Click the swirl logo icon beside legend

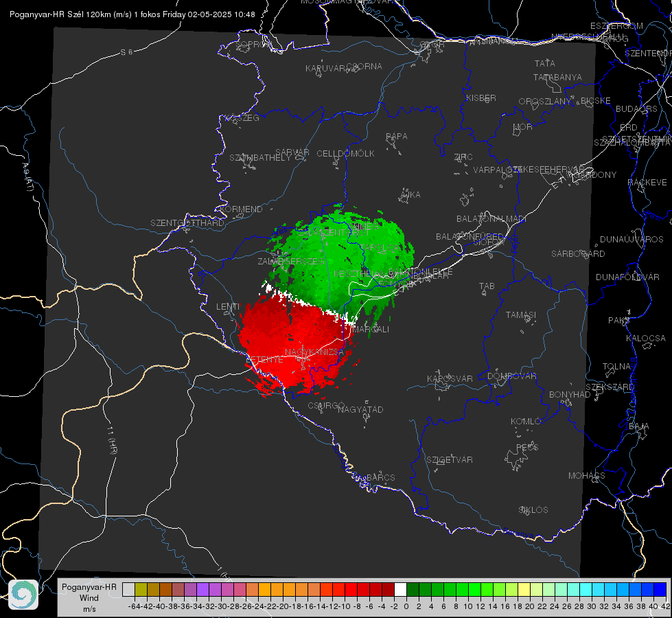point(23,595)
